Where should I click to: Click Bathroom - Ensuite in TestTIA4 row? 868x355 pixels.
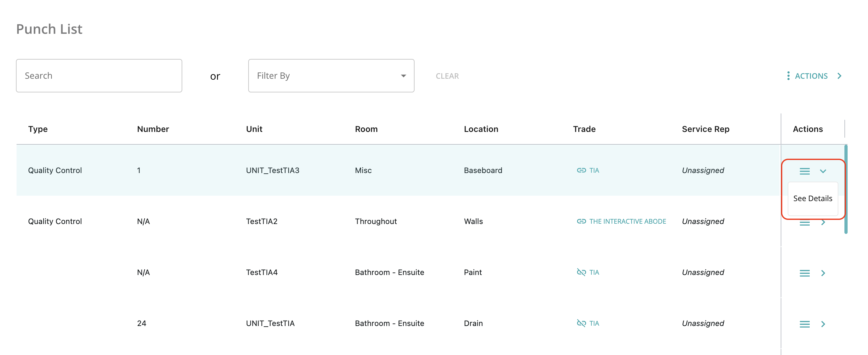point(389,272)
